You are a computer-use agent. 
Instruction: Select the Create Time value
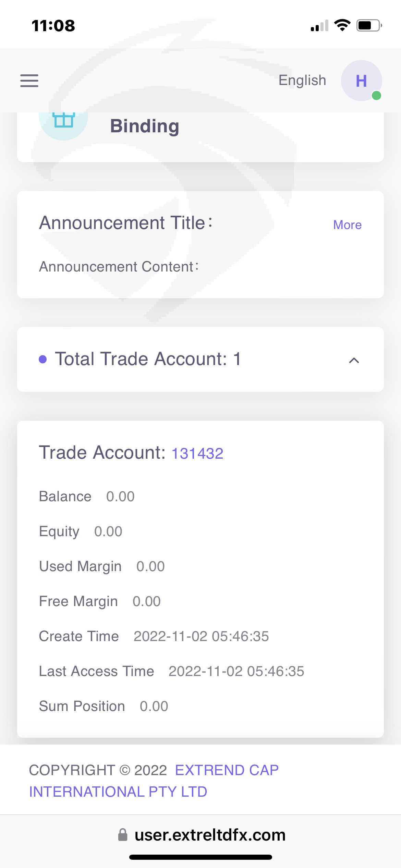click(201, 636)
